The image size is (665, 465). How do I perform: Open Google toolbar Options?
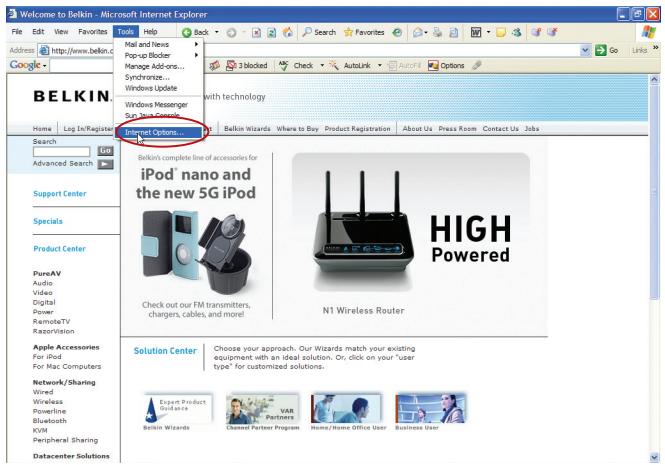(x=446, y=65)
